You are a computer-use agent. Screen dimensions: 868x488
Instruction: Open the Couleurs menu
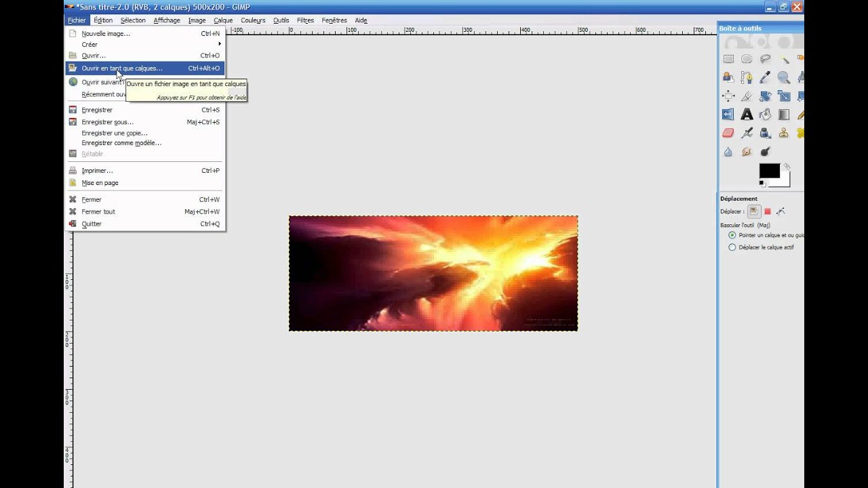pyautogui.click(x=253, y=20)
